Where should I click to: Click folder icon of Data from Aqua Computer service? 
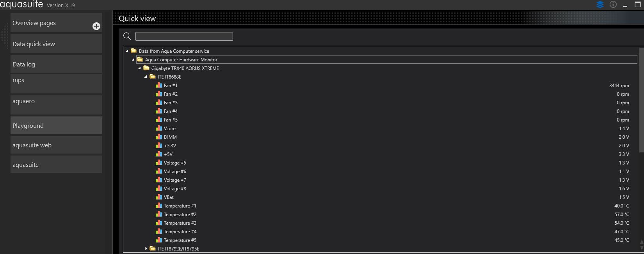134,51
